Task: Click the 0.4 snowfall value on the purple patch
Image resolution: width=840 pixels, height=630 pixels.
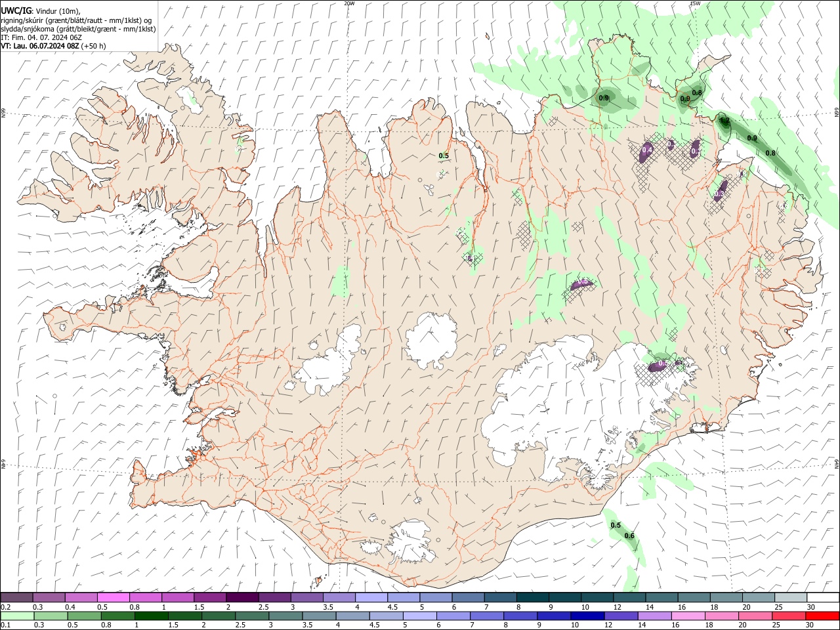Action: (x=646, y=150)
